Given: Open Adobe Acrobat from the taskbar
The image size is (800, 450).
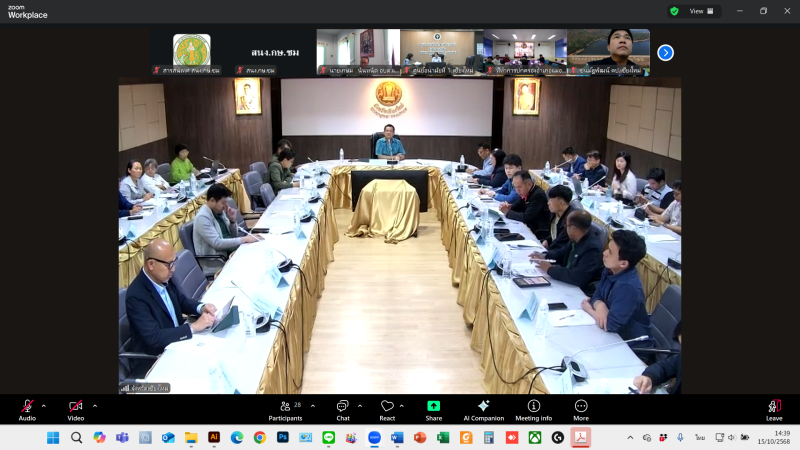Looking at the screenshot, I should pyautogui.click(x=581, y=438).
